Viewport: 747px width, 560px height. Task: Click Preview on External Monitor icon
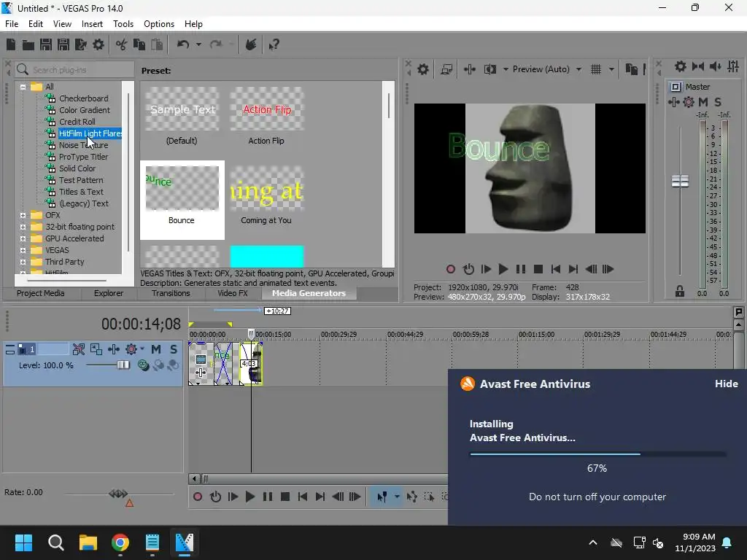(446, 69)
